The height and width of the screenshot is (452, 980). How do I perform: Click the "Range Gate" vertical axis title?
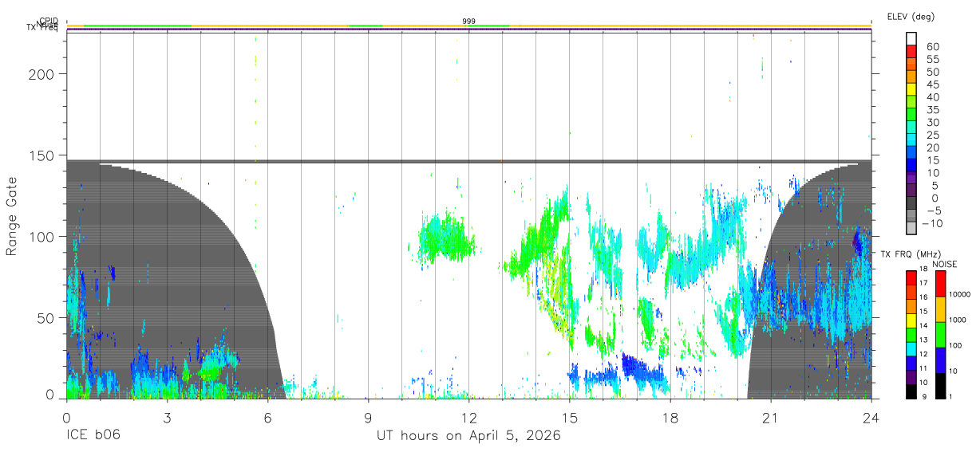pos(12,217)
